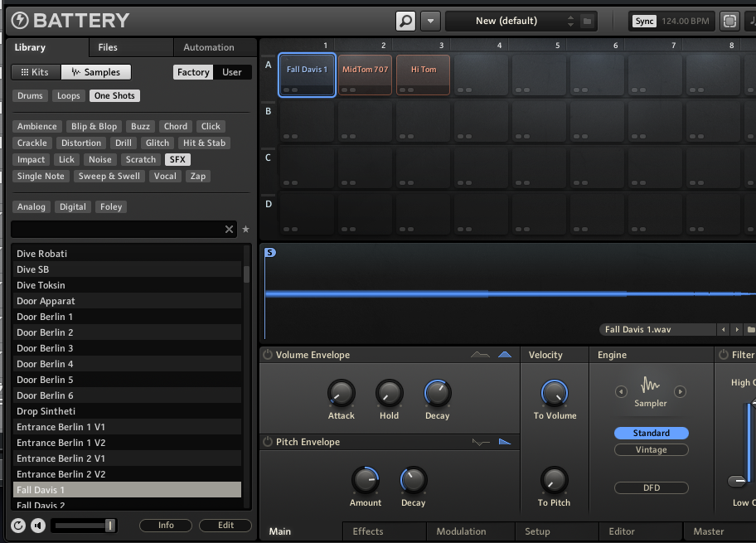Open the dropdown arrow next to search icon

coord(430,22)
